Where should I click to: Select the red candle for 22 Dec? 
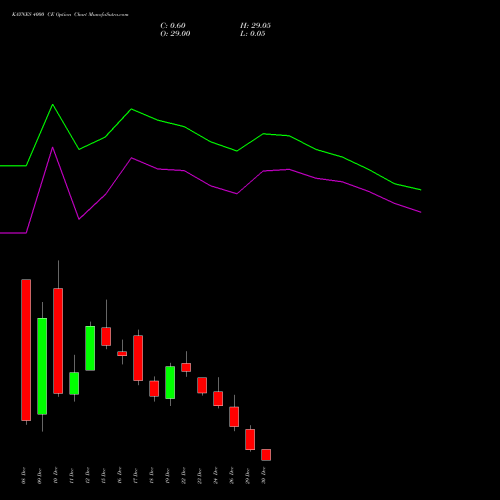coord(186,367)
